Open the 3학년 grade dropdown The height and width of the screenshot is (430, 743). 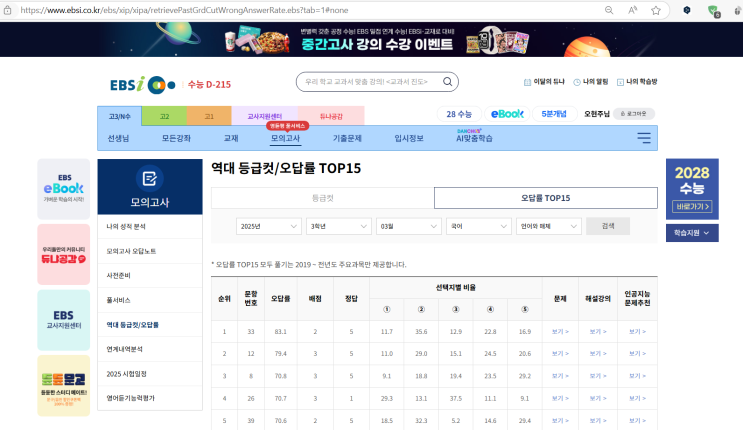tap(338, 226)
